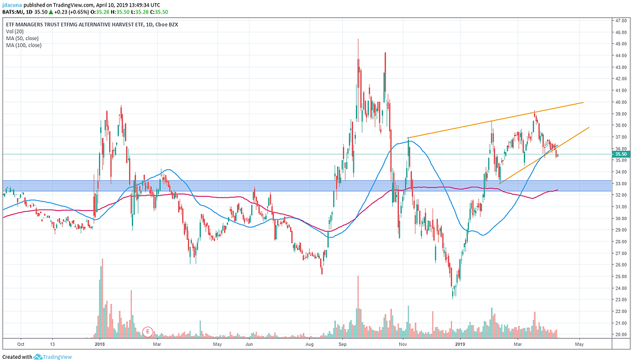Click the jdacuna author link

12,5
